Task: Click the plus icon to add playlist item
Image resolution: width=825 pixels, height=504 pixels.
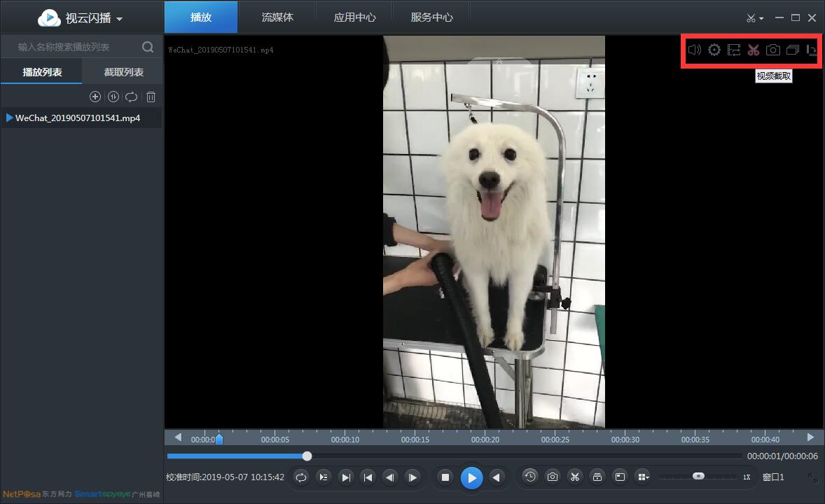Action: [95, 97]
